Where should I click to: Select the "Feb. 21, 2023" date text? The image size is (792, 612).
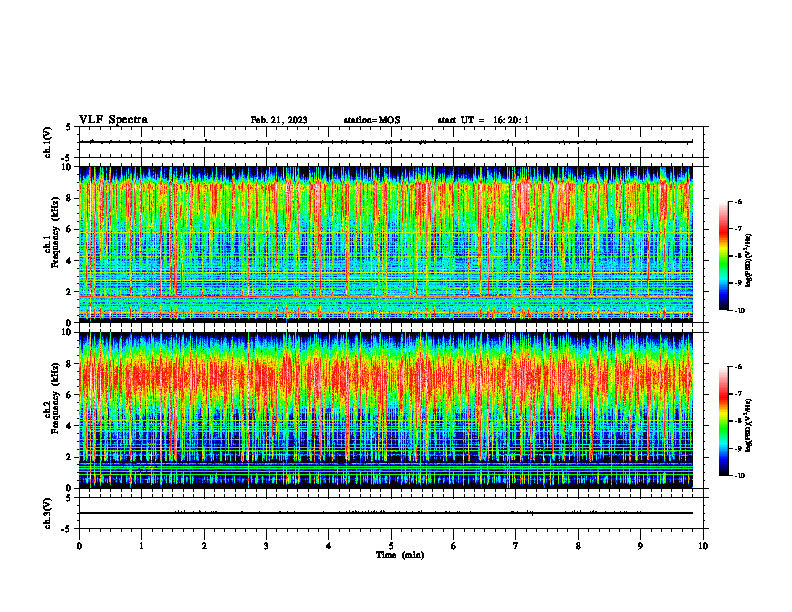(279, 120)
